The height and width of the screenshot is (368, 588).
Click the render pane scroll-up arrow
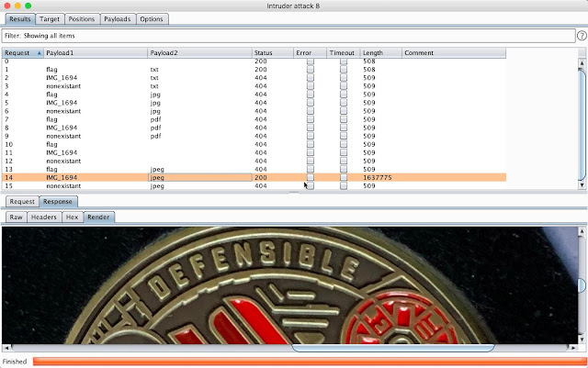point(582,231)
